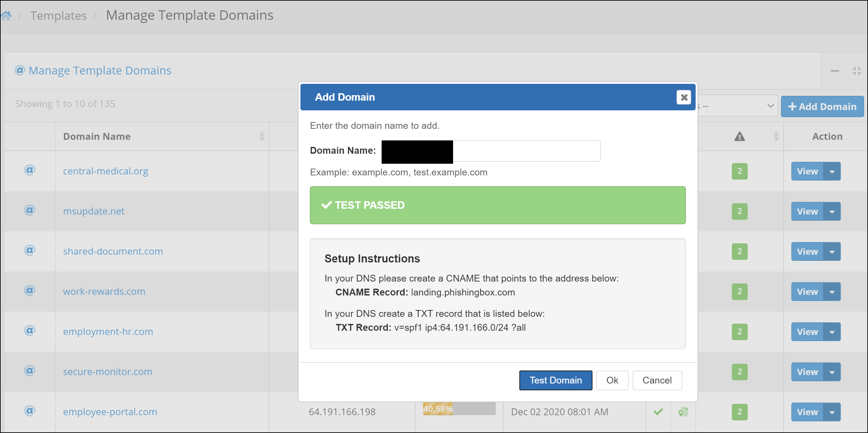Screen dimensions: 868x433
Task: Click the green document icon in employee-portal row
Action: point(683,412)
